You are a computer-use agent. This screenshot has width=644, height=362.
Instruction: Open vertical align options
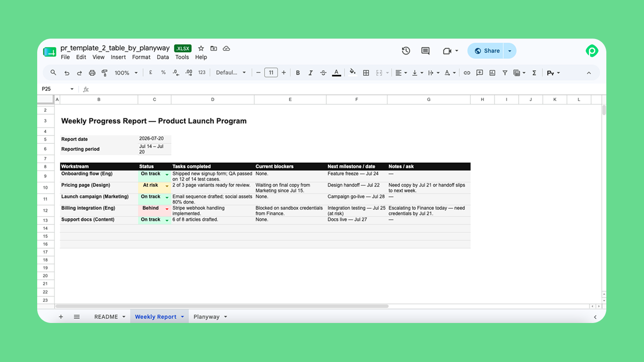pyautogui.click(x=418, y=73)
